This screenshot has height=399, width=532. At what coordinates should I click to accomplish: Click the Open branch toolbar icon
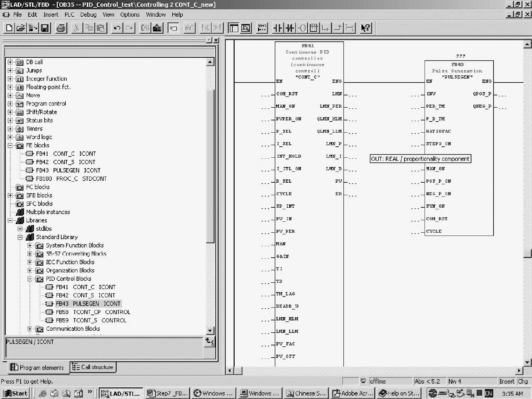pyautogui.click(x=326, y=28)
